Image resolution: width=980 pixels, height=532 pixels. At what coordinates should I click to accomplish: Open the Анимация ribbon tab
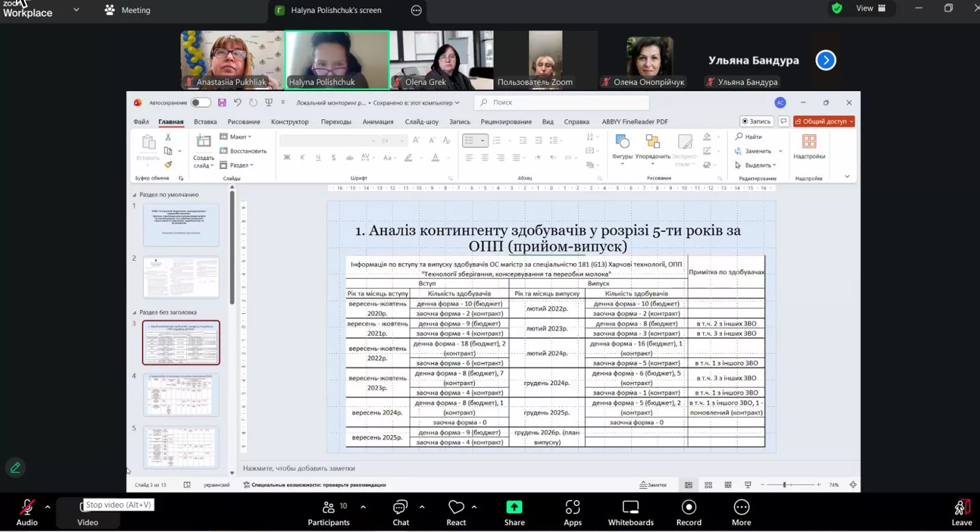coord(378,122)
